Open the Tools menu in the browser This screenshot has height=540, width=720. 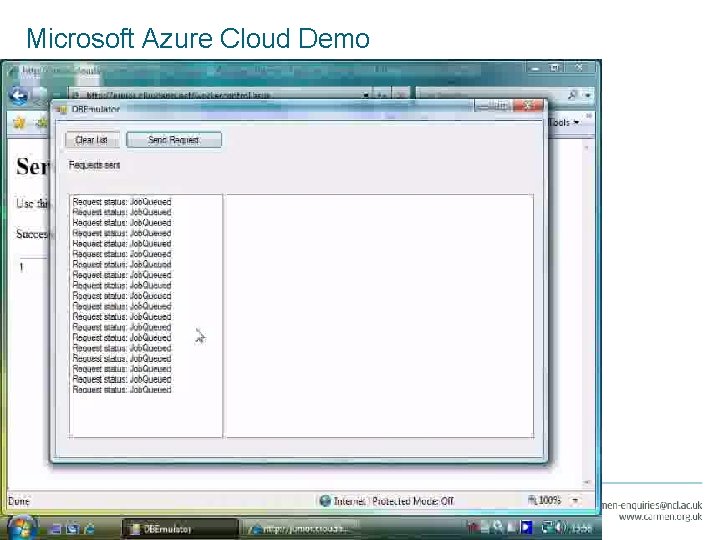pos(564,123)
